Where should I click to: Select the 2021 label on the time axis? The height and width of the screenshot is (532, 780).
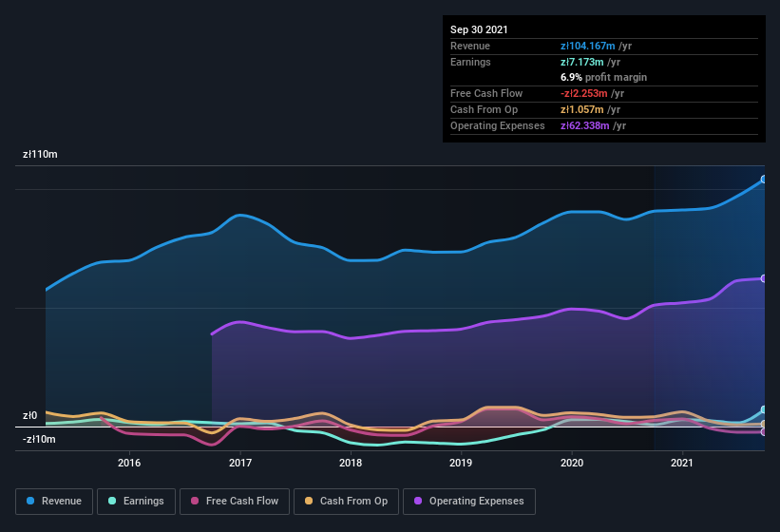681,463
